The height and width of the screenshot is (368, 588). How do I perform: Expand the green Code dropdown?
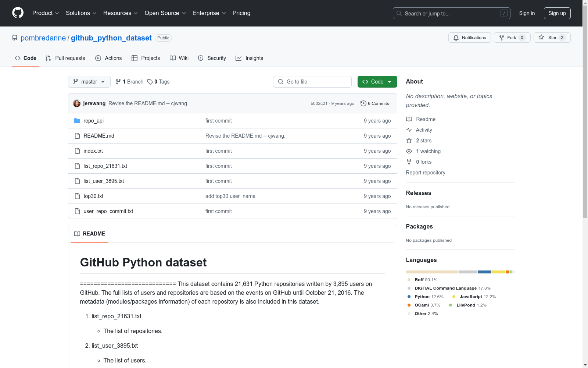click(377, 82)
